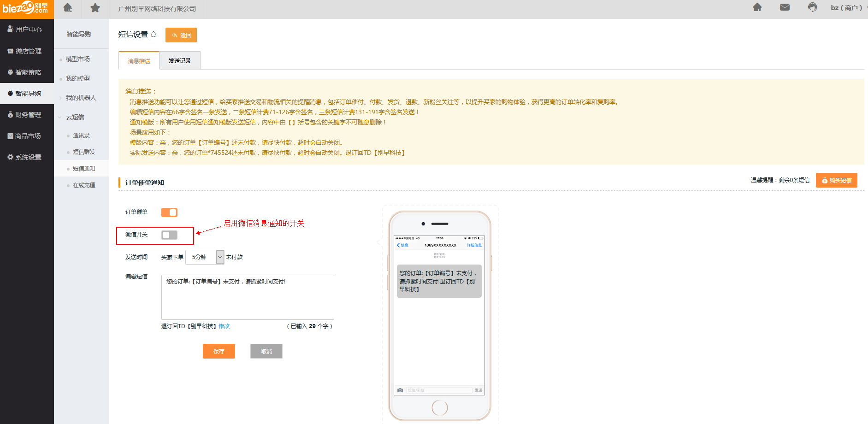The width and height of the screenshot is (868, 424).
Task: Tap the phone preview home button
Action: [439, 407]
